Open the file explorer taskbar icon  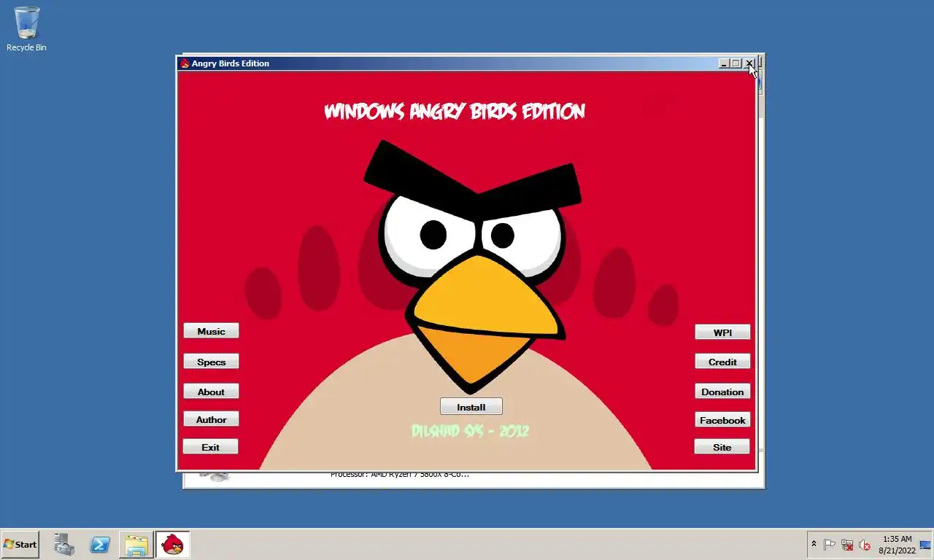(x=136, y=545)
